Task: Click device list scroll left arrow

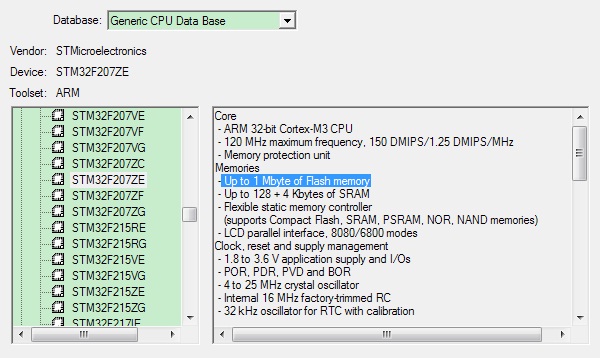Action: [21, 334]
